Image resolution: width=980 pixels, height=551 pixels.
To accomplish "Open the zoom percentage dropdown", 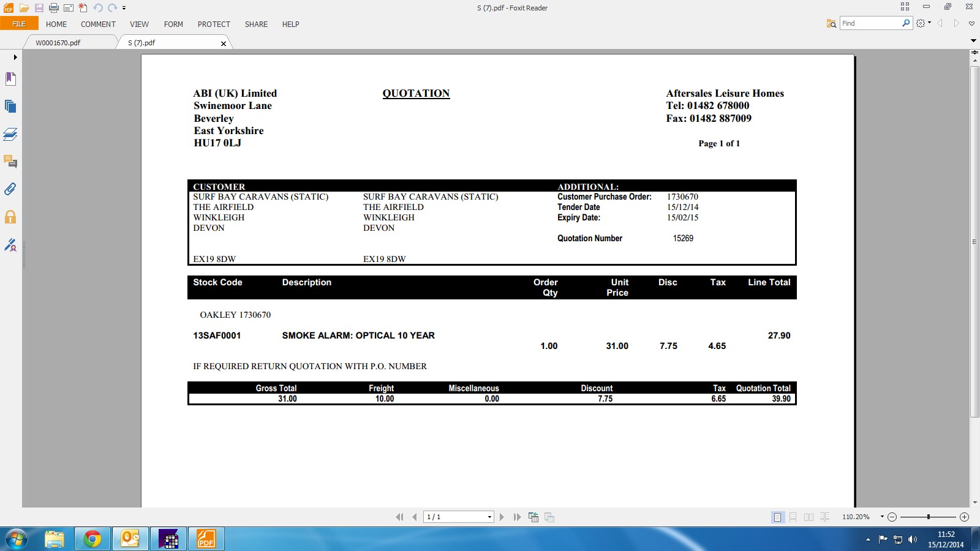I will 882,517.
